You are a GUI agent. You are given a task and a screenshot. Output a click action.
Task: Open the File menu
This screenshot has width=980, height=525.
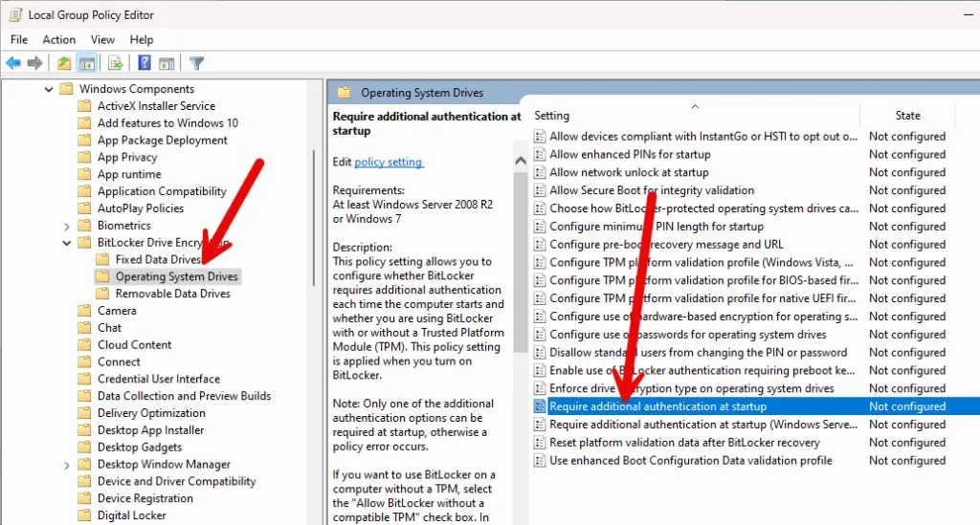[19, 39]
